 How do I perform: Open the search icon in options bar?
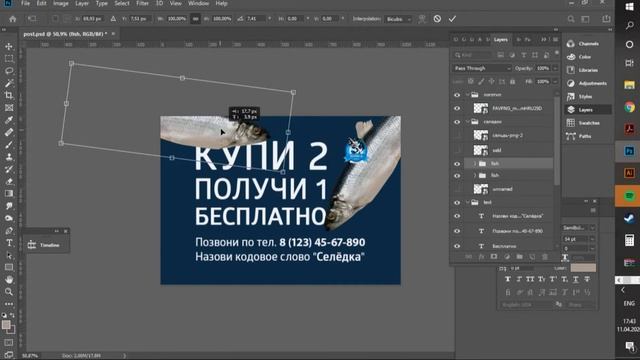(x=571, y=19)
